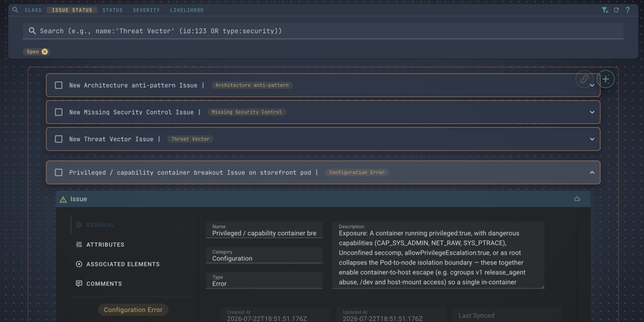Viewport: 644px width, 322px height.
Task: Check the New Architecture anti-pattern Issue checkbox
Action: (x=58, y=85)
